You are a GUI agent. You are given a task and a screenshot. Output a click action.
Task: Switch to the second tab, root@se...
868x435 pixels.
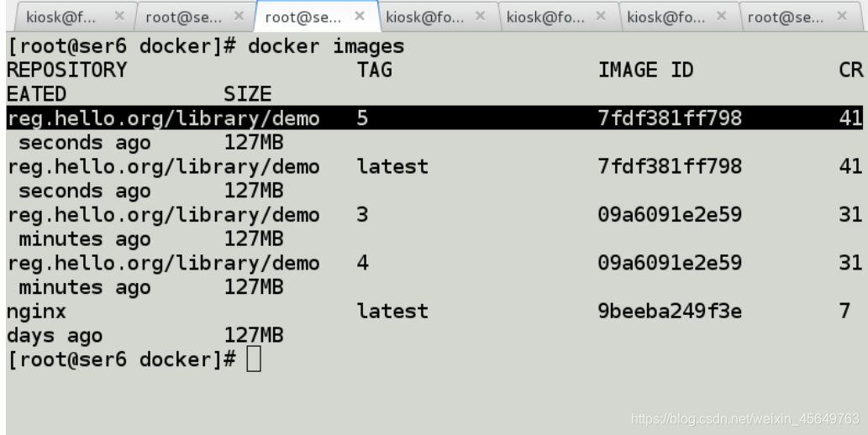click(x=194, y=17)
